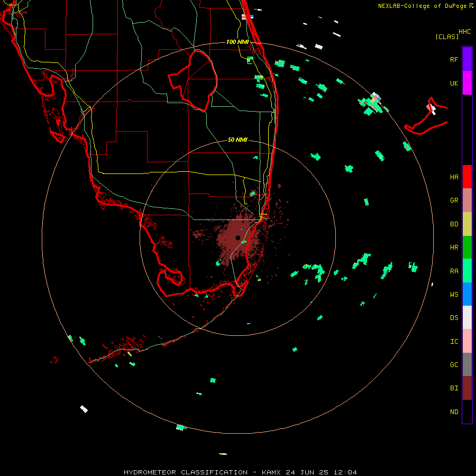The image size is (476, 476).
Task: Click the NEXLAB-College of DuPage credit text
Action: pyautogui.click(x=423, y=6)
